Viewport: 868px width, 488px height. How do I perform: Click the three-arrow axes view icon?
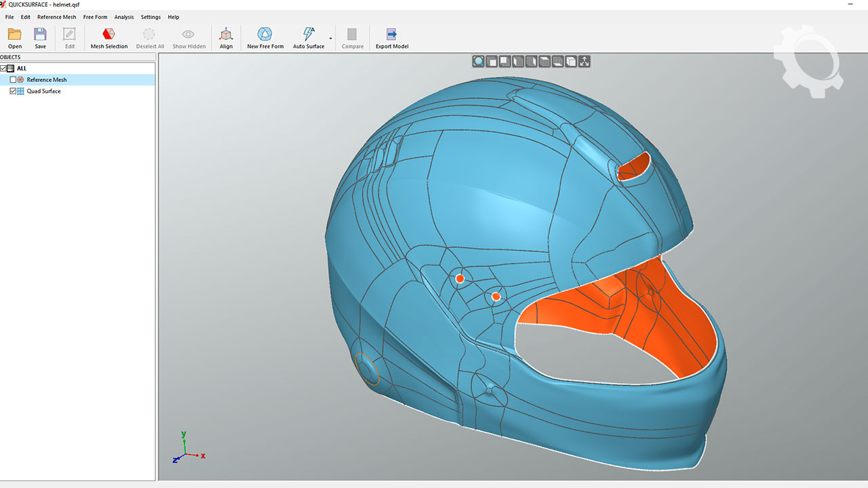pos(585,62)
